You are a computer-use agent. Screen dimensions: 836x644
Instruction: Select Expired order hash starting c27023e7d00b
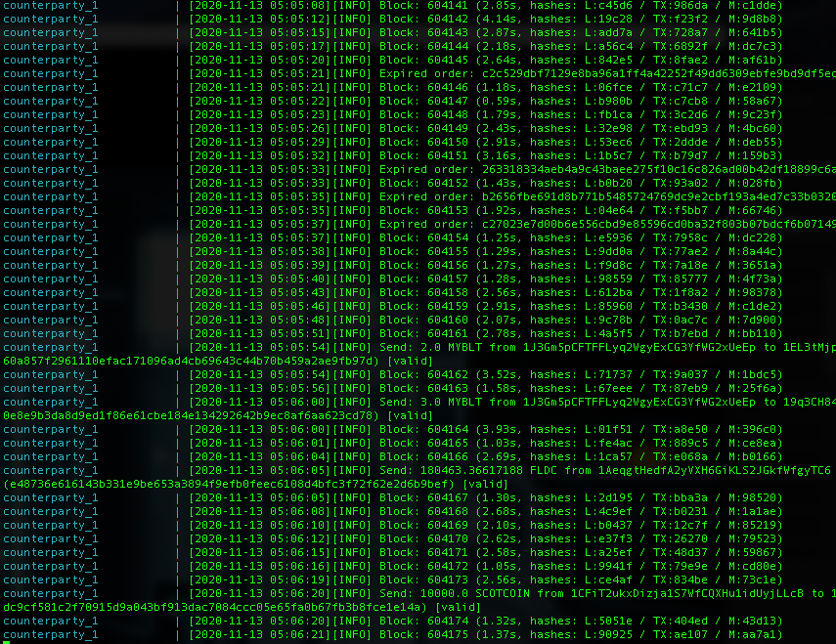(x=658, y=224)
